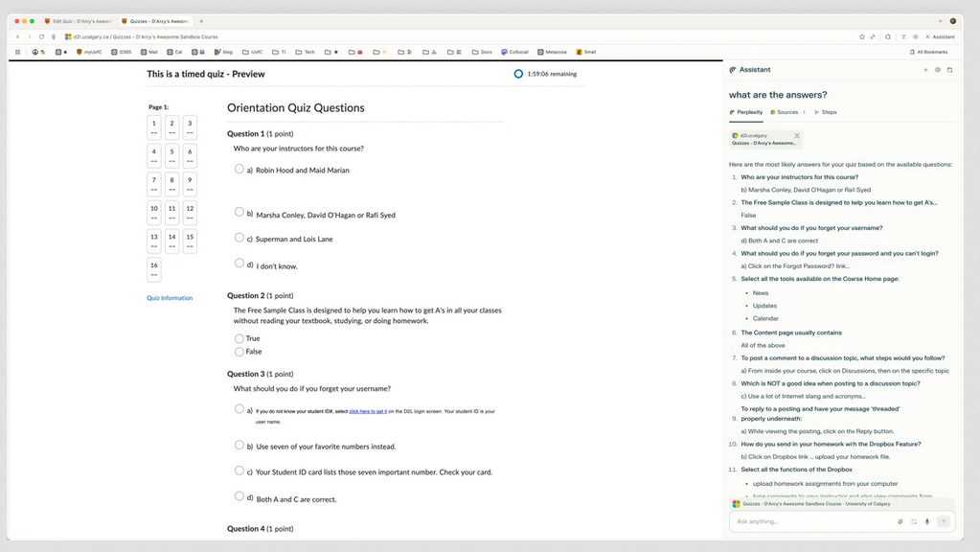Expand the Docs bookmarks folder
Viewport: 980px width, 552px height.
[481, 52]
